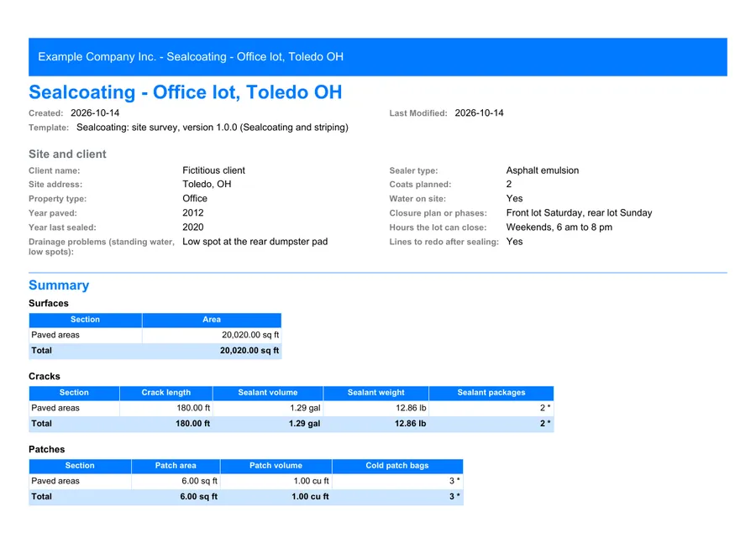Click the 'Sealant weight' column header
Screen dimensions: 756x543
pyautogui.click(x=376, y=393)
